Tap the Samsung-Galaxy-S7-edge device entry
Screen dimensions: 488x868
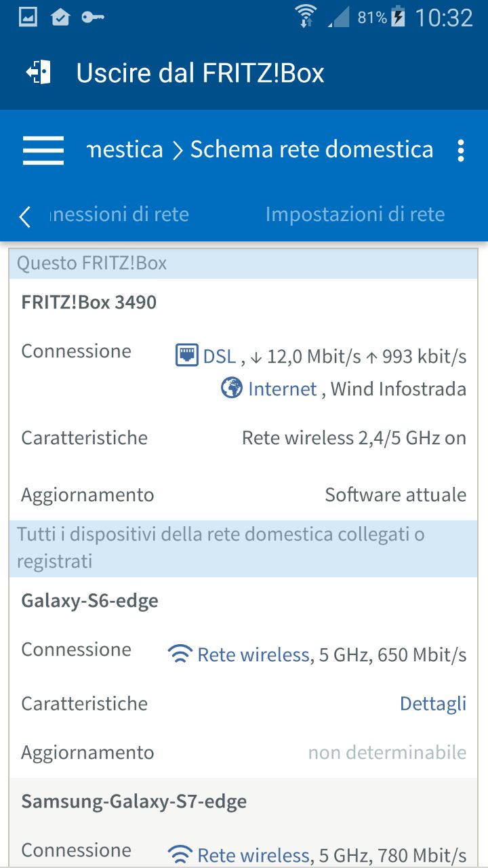pyautogui.click(x=134, y=802)
